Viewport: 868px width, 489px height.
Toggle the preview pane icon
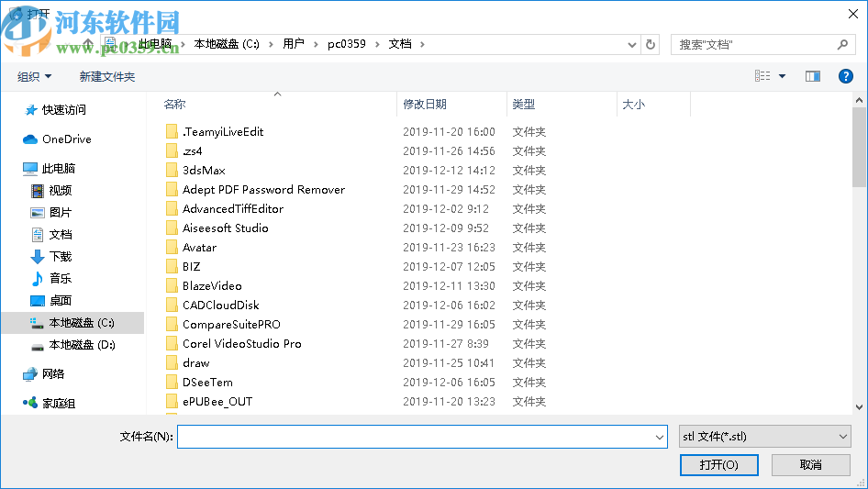tap(813, 76)
